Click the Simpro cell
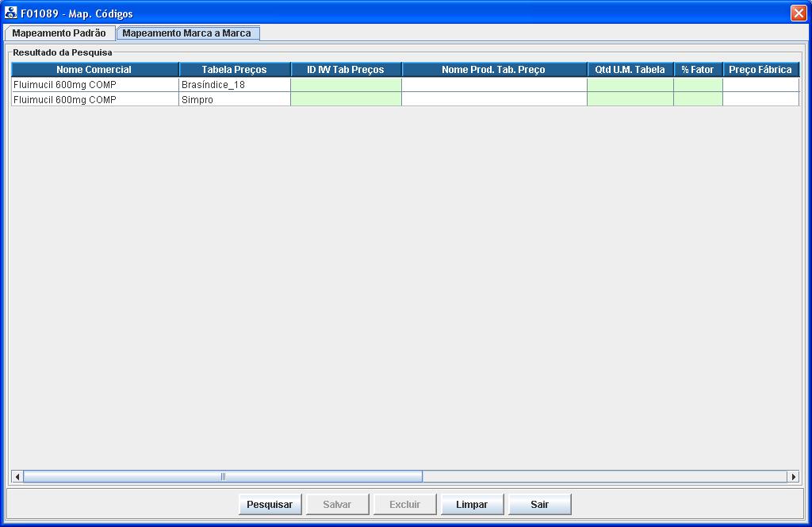The height and width of the screenshot is (527, 812). click(235, 99)
